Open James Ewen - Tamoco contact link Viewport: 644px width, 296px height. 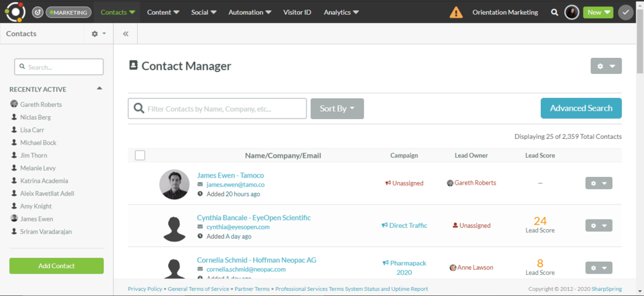coord(231,175)
